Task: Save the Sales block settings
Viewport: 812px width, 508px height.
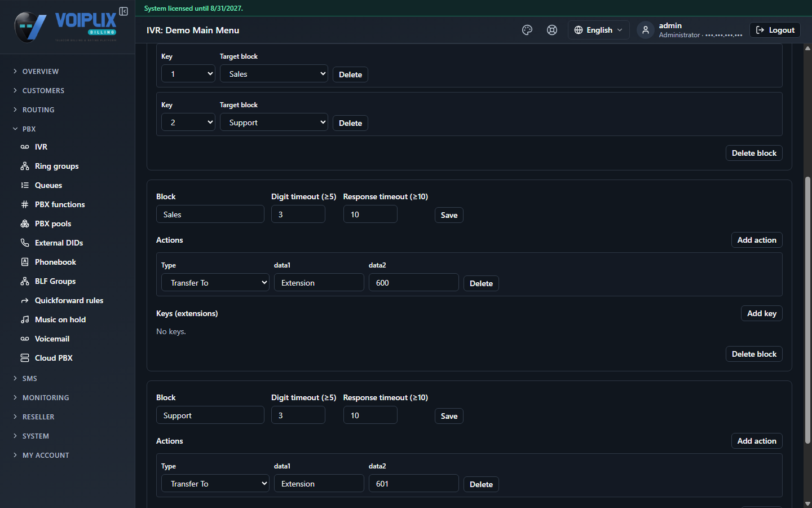Action: pos(449,215)
